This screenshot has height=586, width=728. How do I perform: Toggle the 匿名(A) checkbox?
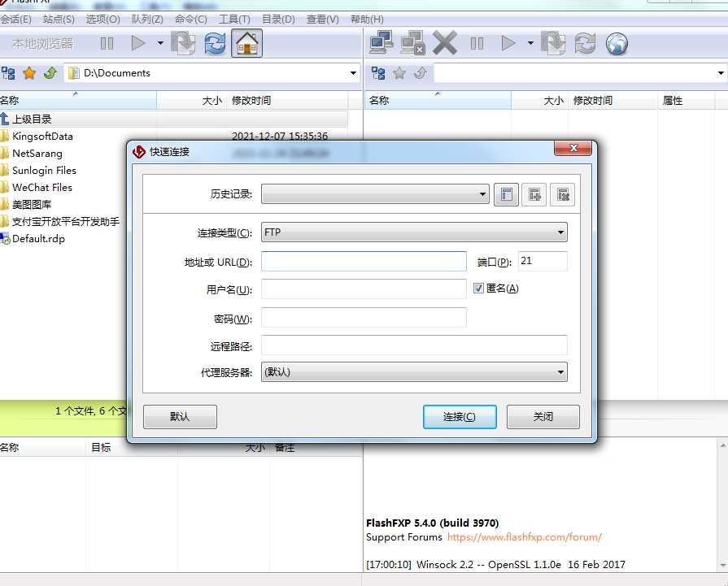tap(478, 289)
